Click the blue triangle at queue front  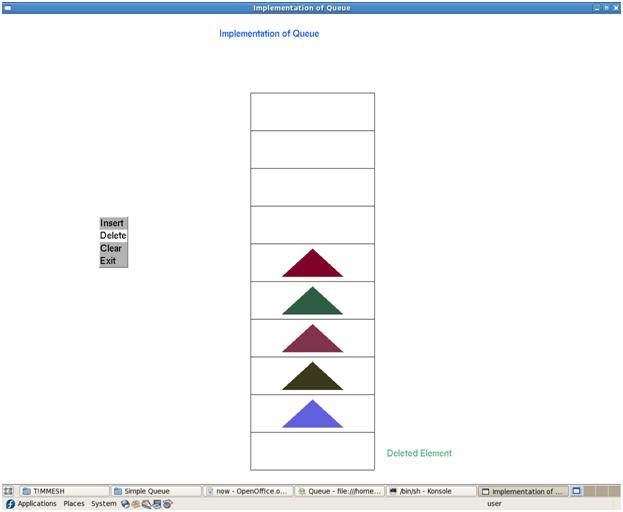click(x=312, y=415)
